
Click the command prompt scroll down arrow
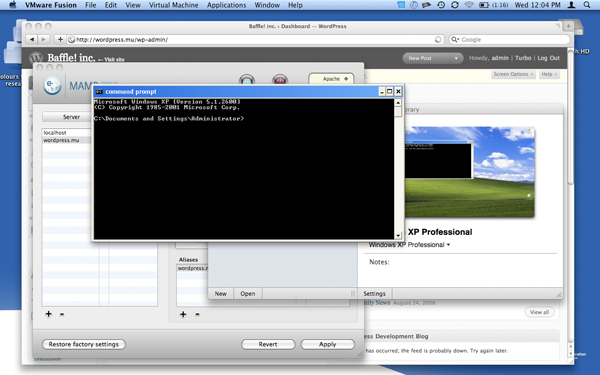pos(398,236)
